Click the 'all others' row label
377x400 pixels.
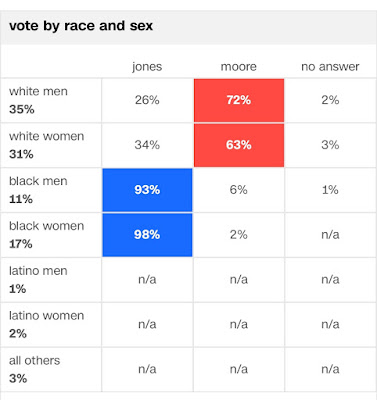(x=35, y=361)
